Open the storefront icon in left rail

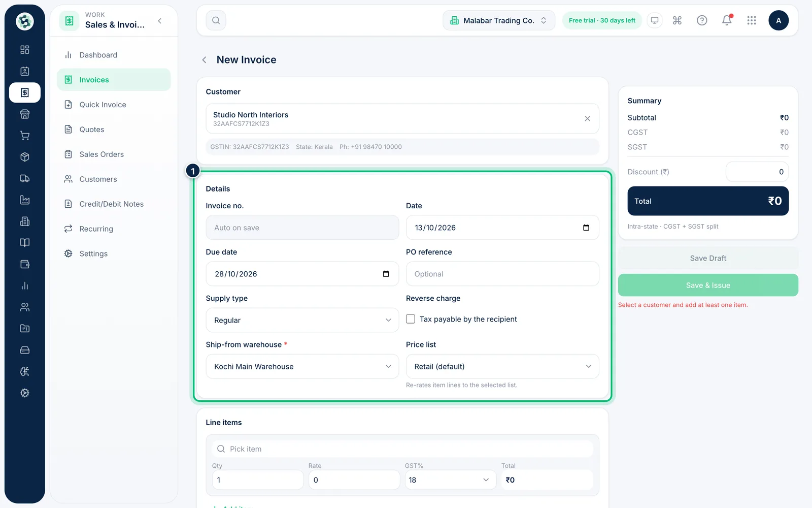click(24, 114)
